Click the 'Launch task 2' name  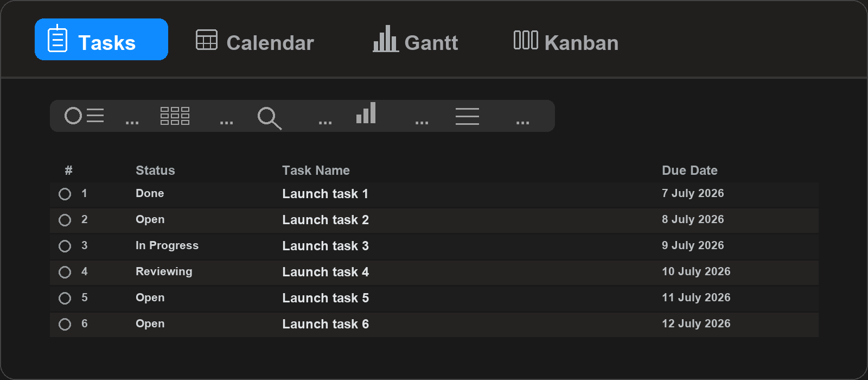pos(325,220)
